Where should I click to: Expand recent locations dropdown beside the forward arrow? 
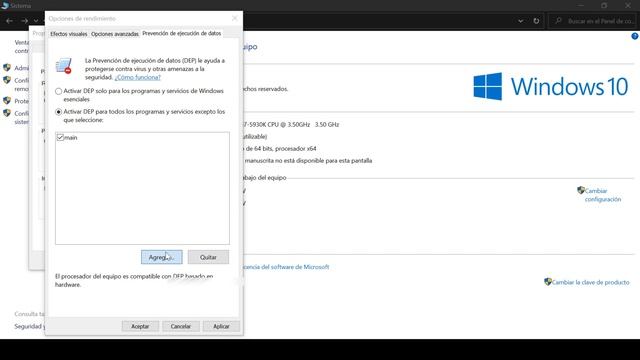click(36, 21)
